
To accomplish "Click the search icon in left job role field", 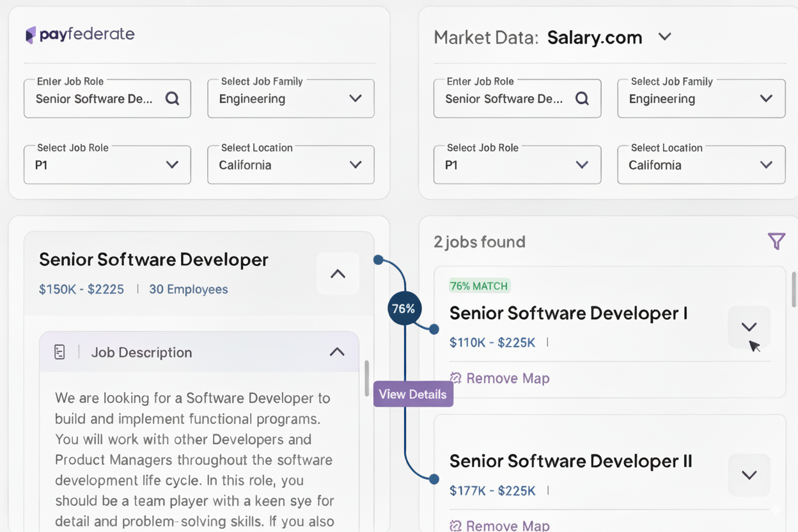I will pos(172,98).
